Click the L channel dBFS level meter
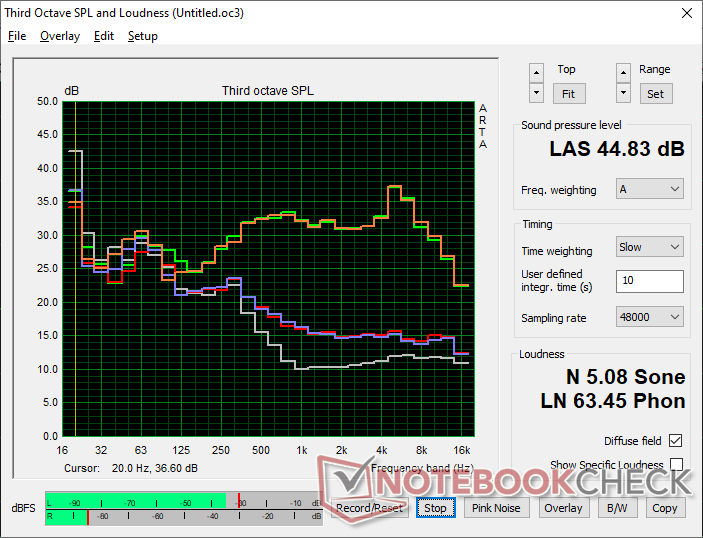The image size is (703, 538). coord(184,500)
